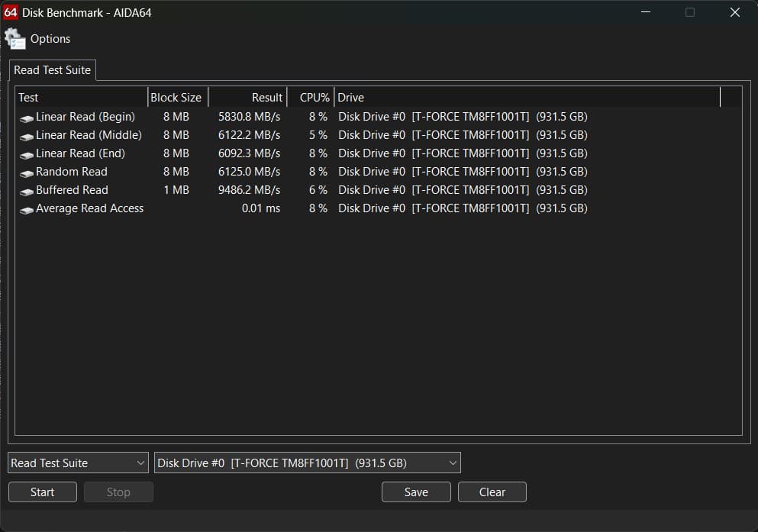Image resolution: width=758 pixels, height=532 pixels.
Task: Click the 6122.2 MB/s result value
Action: [249, 135]
